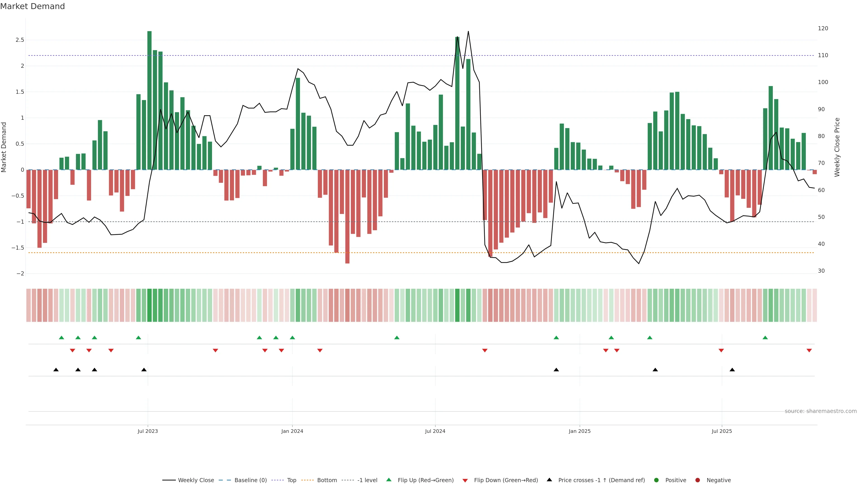The height and width of the screenshot is (488, 868).
Task: Click the Market Demand chart title
Action: coord(32,6)
